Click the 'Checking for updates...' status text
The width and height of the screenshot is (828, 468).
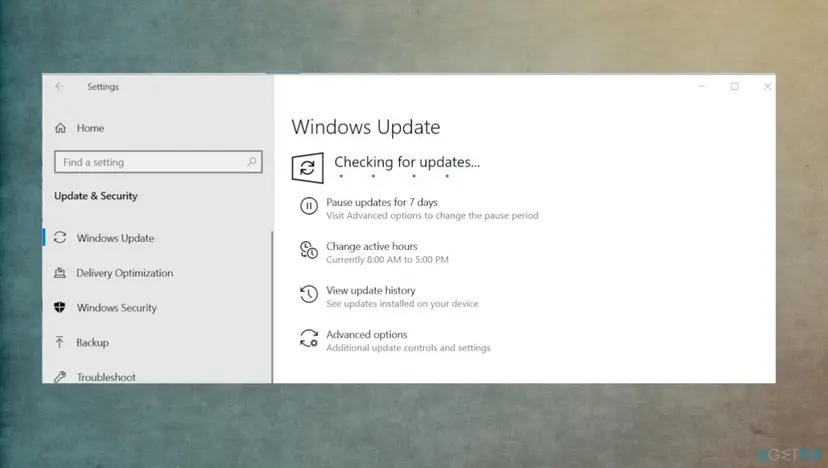point(407,162)
